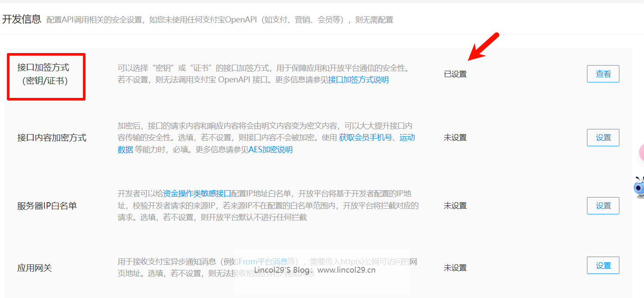Click 设置 button in 应用网关 row

[x=603, y=266]
